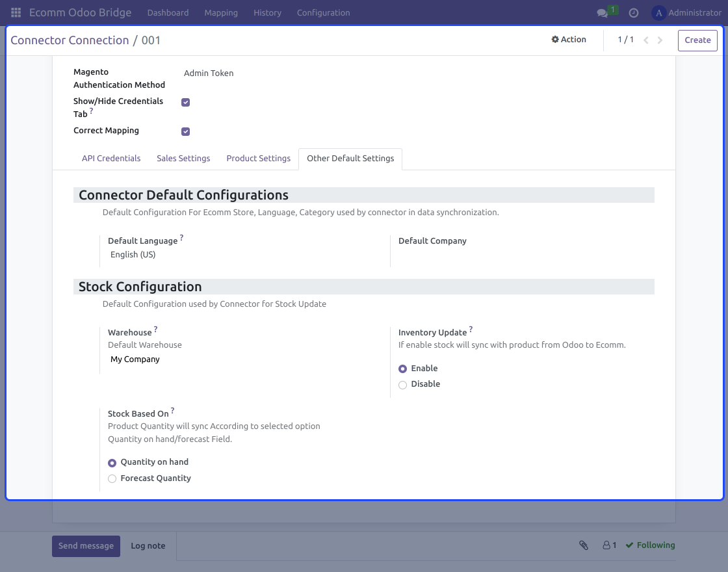Click the Send message button
728x572 pixels.
(86, 545)
